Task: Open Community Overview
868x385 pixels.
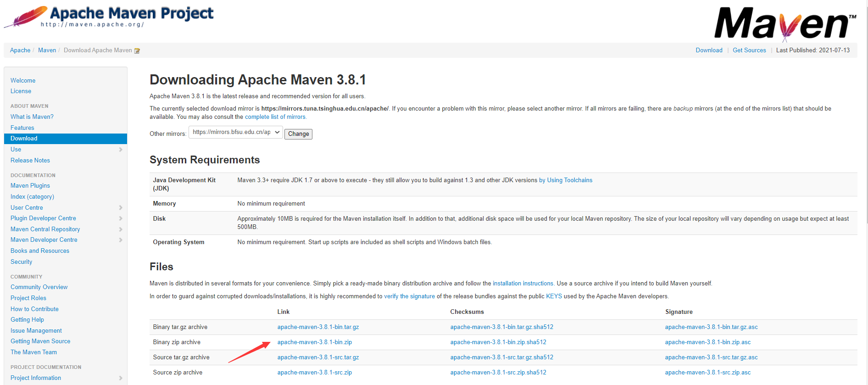Action: tap(39, 287)
